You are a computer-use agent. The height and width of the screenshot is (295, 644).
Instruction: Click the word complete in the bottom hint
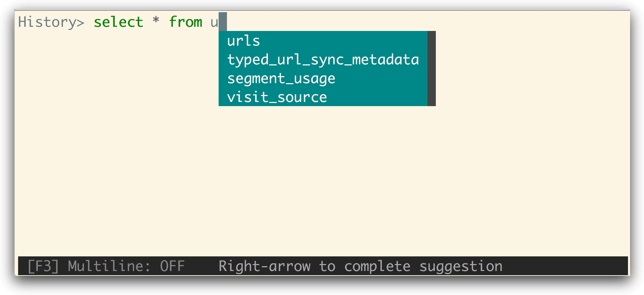point(377,266)
